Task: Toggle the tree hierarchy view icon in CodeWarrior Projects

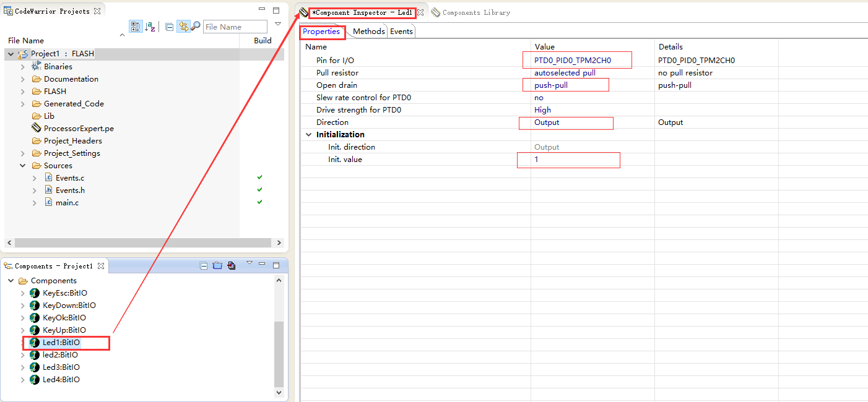Action: point(136,27)
